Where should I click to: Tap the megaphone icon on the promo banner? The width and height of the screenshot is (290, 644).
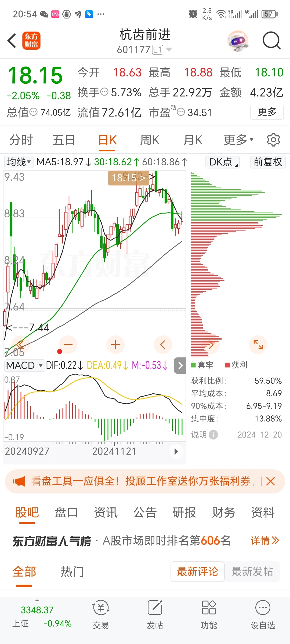[19, 481]
